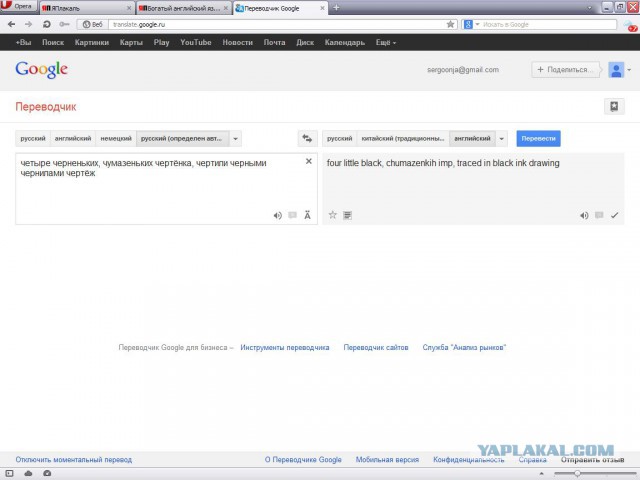This screenshot has width=640, height=480.
Task: Star the translation to save it
Action: 333,215
